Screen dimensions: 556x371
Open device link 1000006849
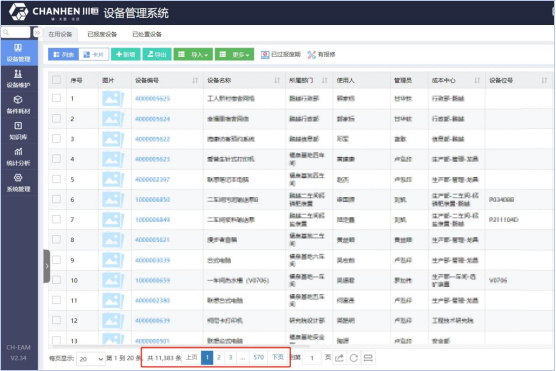pos(152,220)
